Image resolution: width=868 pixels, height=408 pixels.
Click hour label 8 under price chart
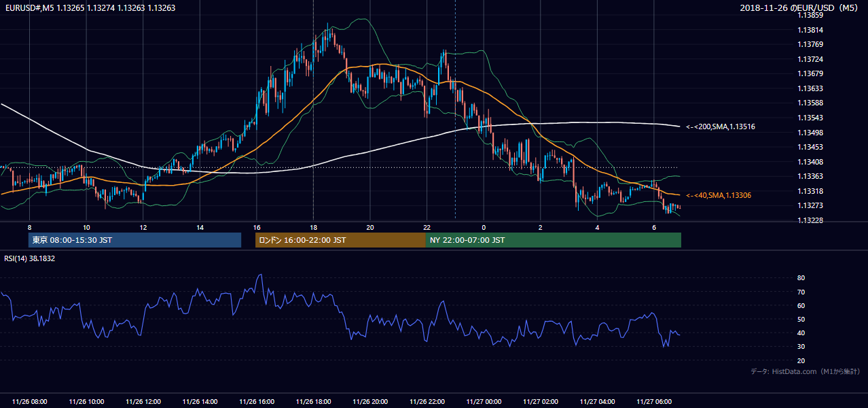29,227
